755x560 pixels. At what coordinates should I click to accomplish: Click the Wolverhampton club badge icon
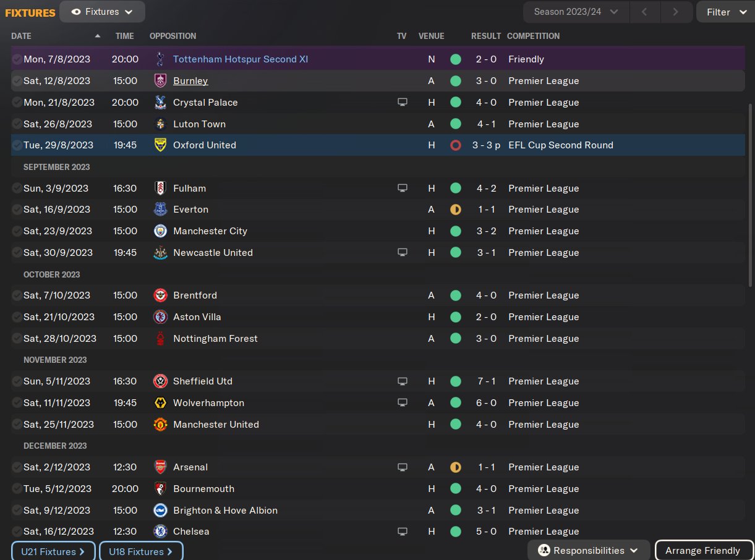click(x=160, y=403)
